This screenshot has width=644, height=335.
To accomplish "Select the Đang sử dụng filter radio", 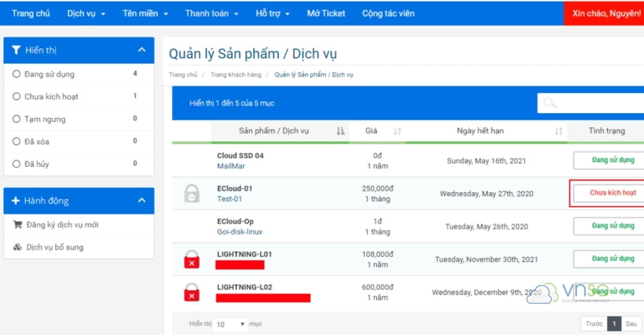I will 16,74.
